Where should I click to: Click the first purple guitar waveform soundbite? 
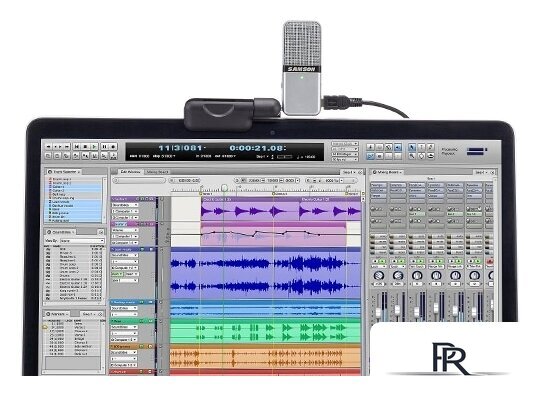pyautogui.click(x=249, y=209)
